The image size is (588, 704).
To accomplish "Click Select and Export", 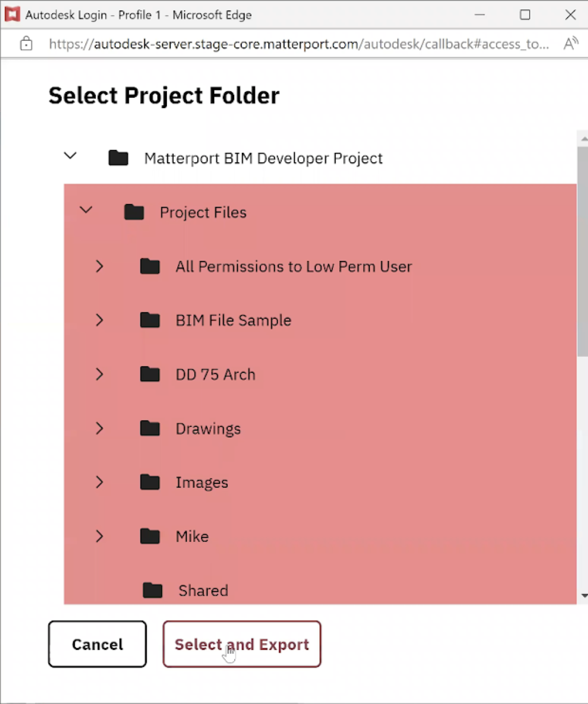I will pyautogui.click(x=241, y=644).
